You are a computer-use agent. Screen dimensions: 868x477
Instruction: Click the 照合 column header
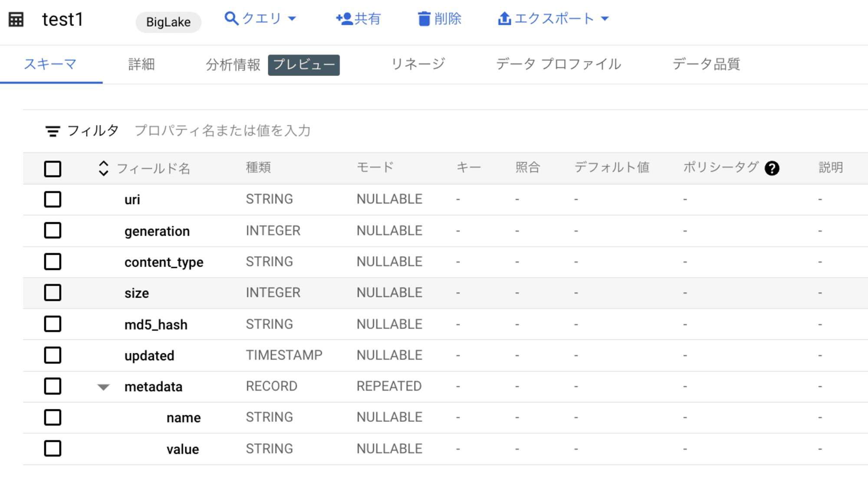click(x=528, y=168)
